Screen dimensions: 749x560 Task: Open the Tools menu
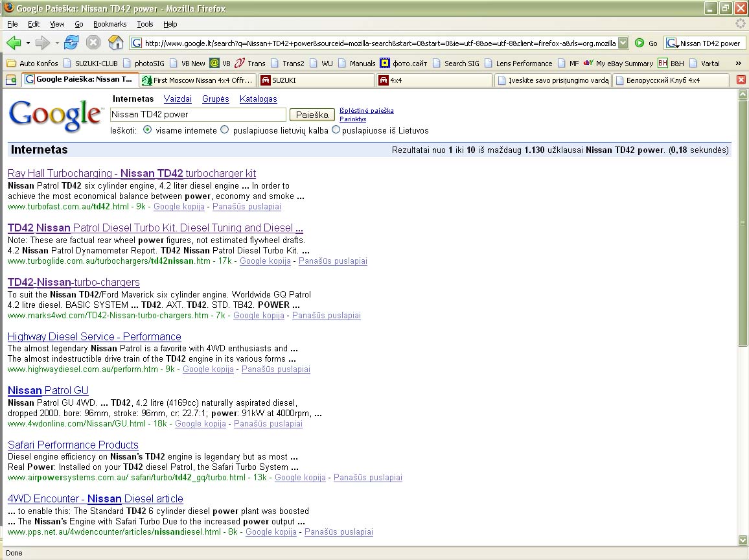[144, 24]
